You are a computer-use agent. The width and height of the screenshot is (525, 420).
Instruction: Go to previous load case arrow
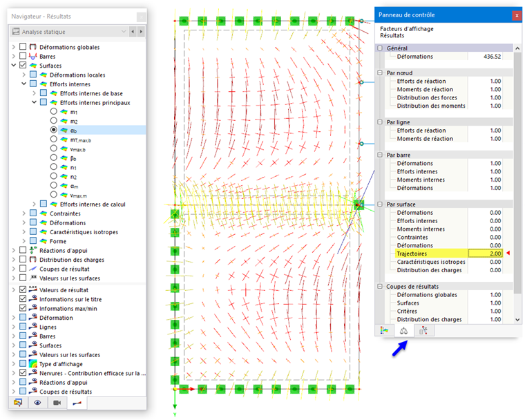coord(133,32)
